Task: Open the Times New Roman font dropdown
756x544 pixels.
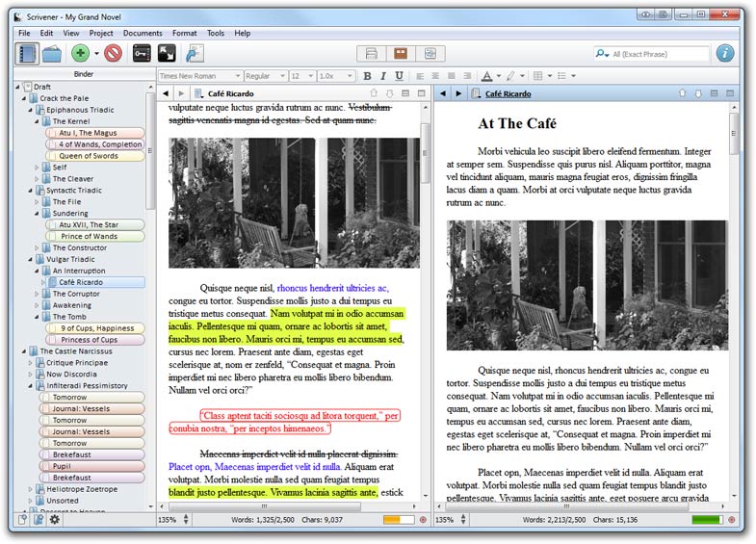Action: [x=198, y=76]
